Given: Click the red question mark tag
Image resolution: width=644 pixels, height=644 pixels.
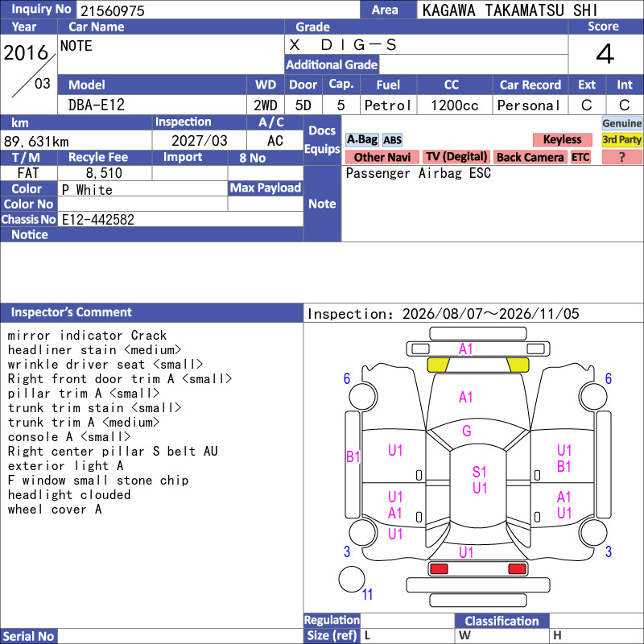Looking at the screenshot, I should (x=621, y=157).
